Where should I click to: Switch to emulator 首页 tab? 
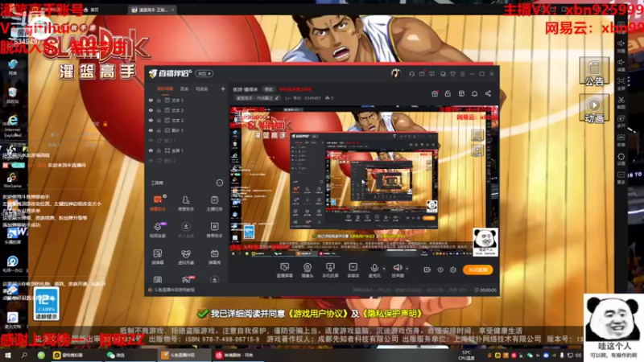tap(91, 10)
